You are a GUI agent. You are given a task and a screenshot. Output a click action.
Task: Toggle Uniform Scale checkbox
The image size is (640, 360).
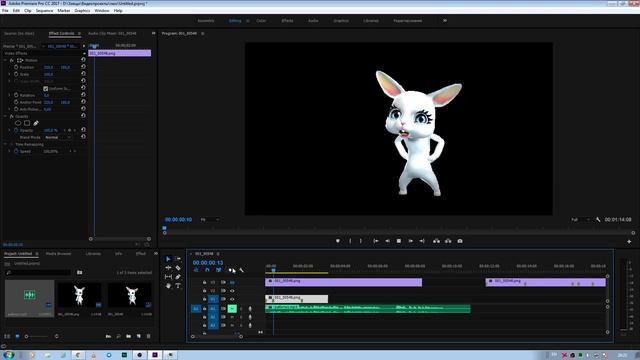click(x=46, y=89)
